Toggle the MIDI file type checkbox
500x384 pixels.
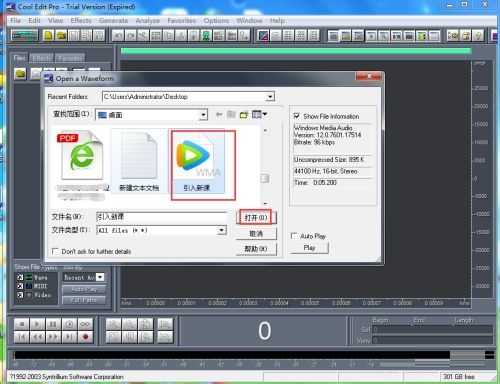point(20,286)
